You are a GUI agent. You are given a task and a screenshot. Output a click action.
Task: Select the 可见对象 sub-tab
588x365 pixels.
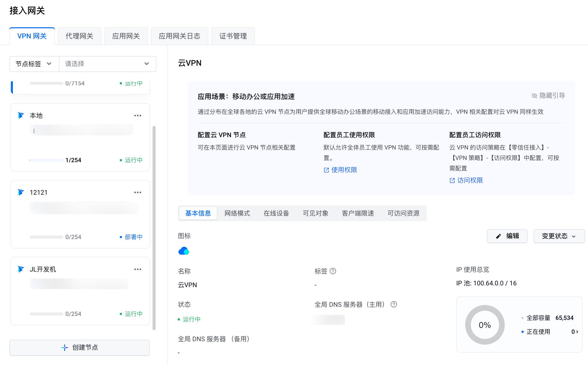316,213
